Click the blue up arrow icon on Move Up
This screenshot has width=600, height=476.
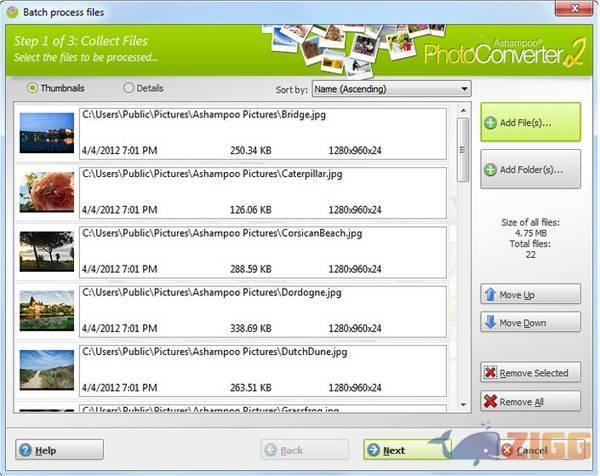point(490,294)
